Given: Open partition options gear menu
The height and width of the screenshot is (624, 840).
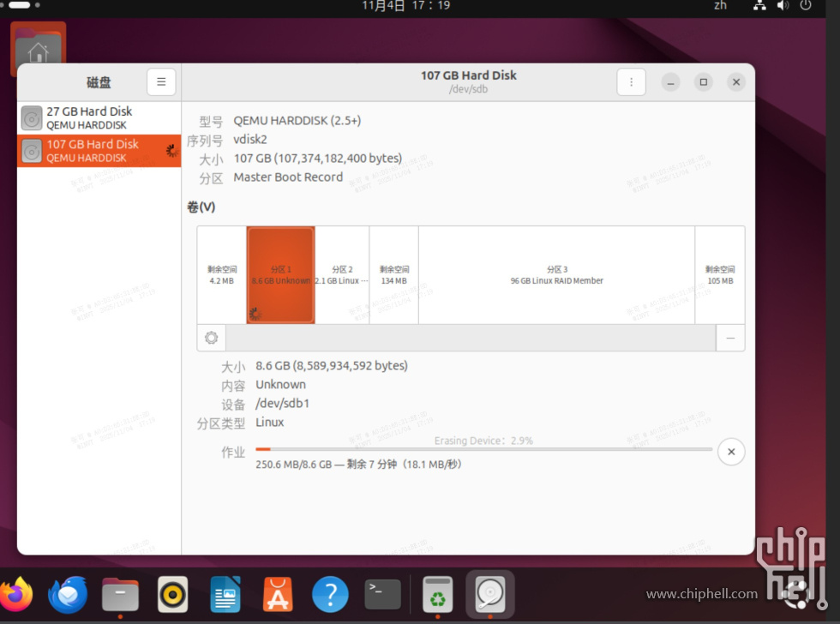Looking at the screenshot, I should (x=212, y=338).
